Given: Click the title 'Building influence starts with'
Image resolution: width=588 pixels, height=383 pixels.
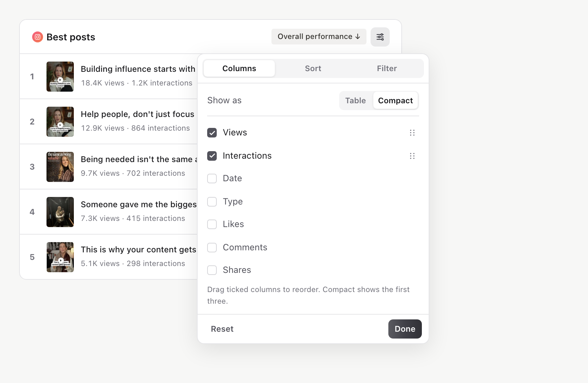Looking at the screenshot, I should click(x=138, y=69).
